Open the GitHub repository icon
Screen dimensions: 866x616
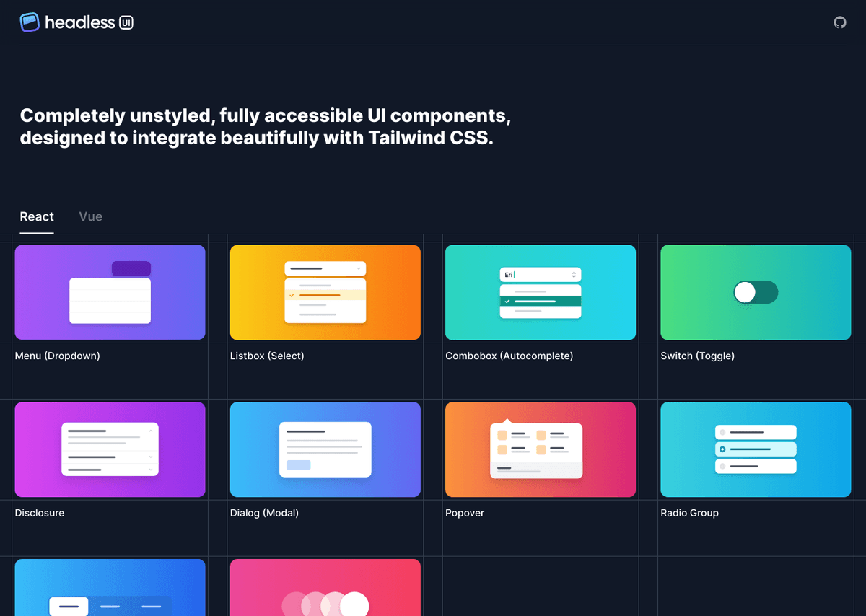click(x=839, y=22)
